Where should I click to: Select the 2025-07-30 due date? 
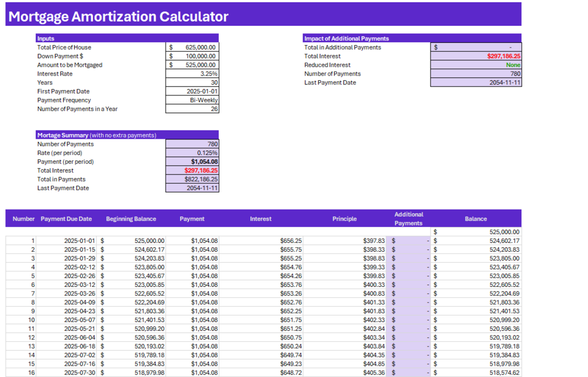point(67,373)
